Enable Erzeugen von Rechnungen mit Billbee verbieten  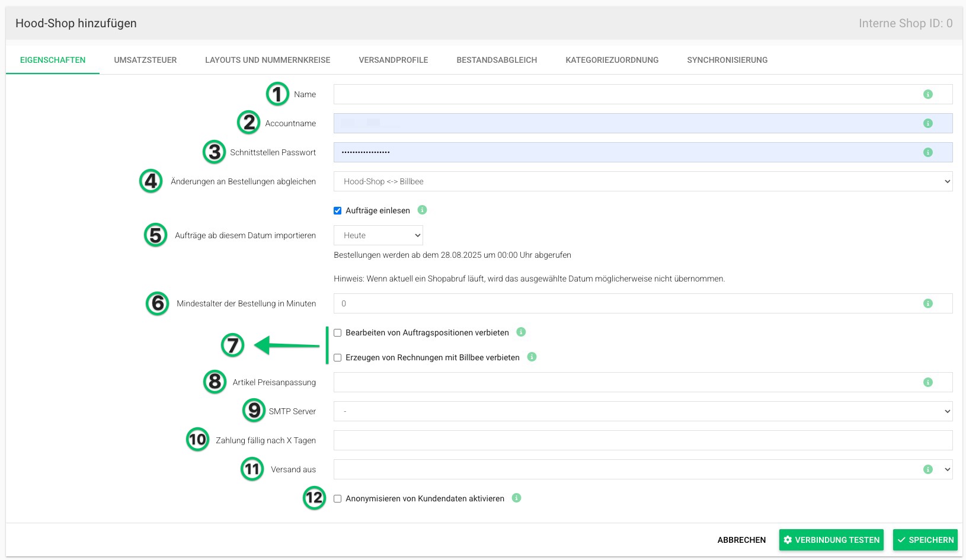point(337,357)
